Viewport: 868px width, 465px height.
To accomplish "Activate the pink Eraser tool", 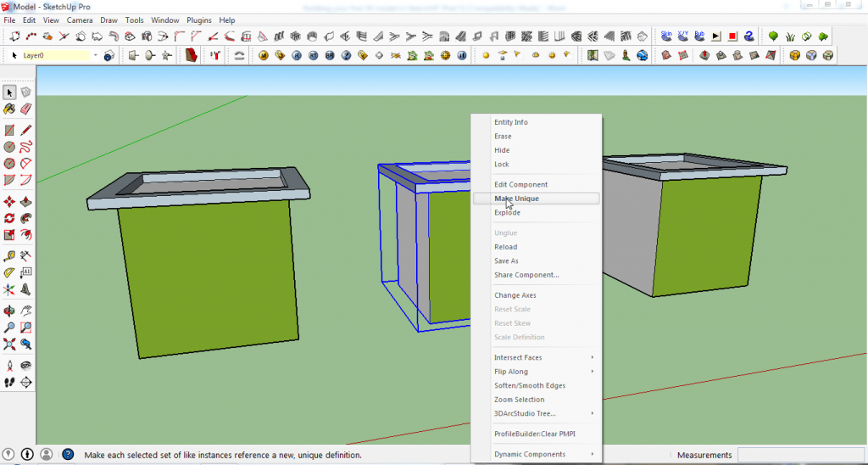I will click(25, 109).
